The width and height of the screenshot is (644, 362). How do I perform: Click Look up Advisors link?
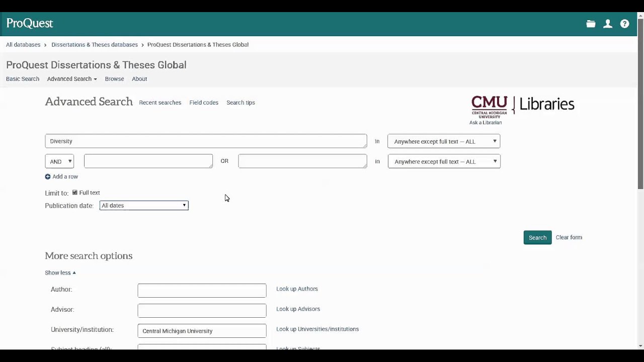pyautogui.click(x=298, y=309)
